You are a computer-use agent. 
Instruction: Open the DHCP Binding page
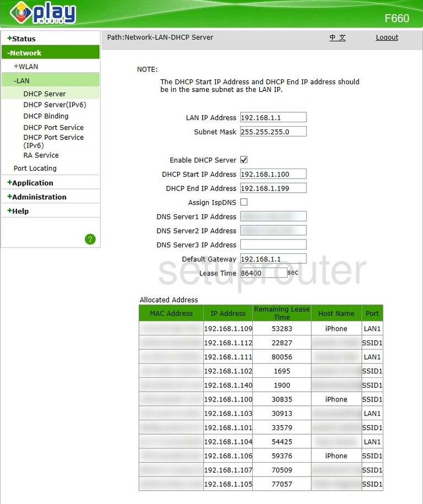point(46,116)
